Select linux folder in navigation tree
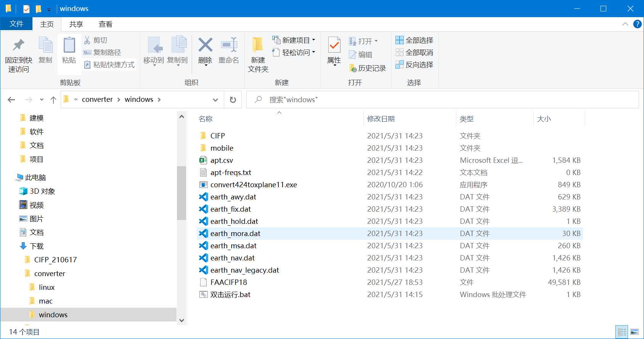Viewport: 644px width, 339px height. (x=47, y=287)
